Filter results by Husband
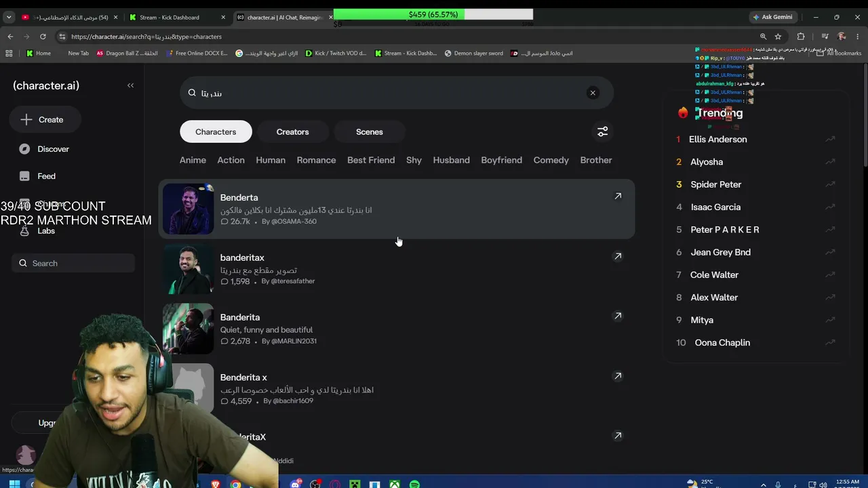This screenshot has width=868, height=488. (451, 160)
